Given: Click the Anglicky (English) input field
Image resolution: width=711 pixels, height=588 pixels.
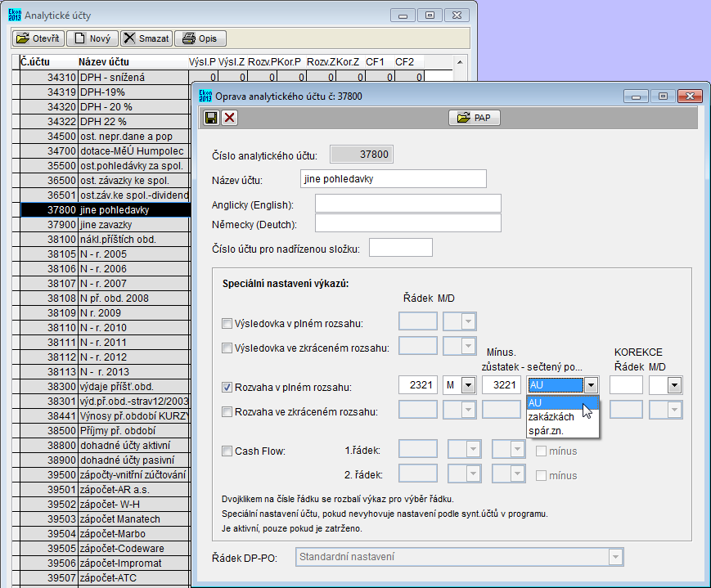Looking at the screenshot, I should [x=408, y=204].
